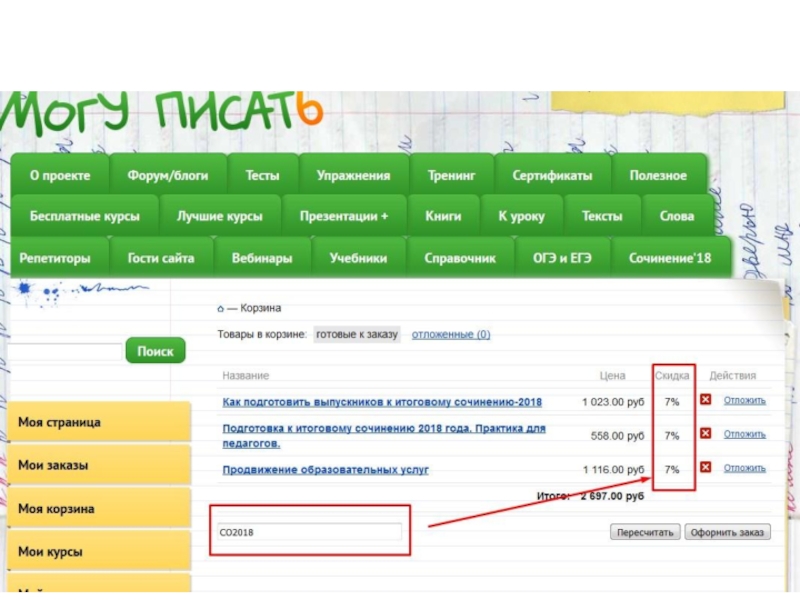Open Подготовка к итоговому сочинению 2018 link

384,436
